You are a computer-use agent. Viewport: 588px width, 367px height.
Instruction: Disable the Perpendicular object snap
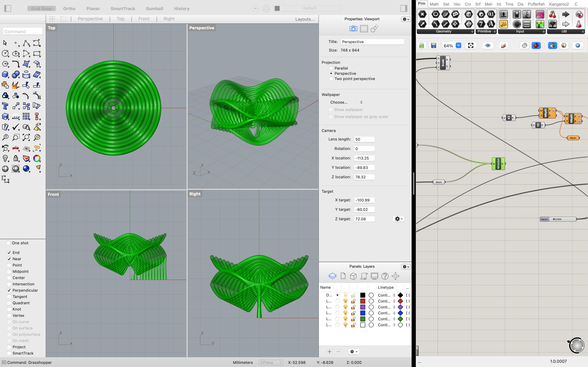9,290
